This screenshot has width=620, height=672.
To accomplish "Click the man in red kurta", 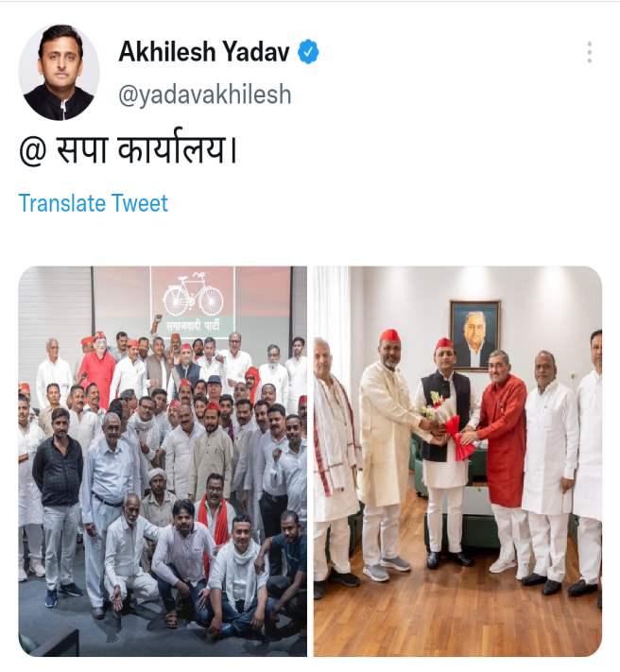I will pos(501,460).
